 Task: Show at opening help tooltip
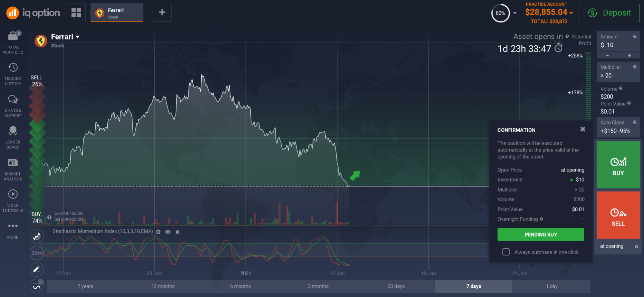point(636,247)
